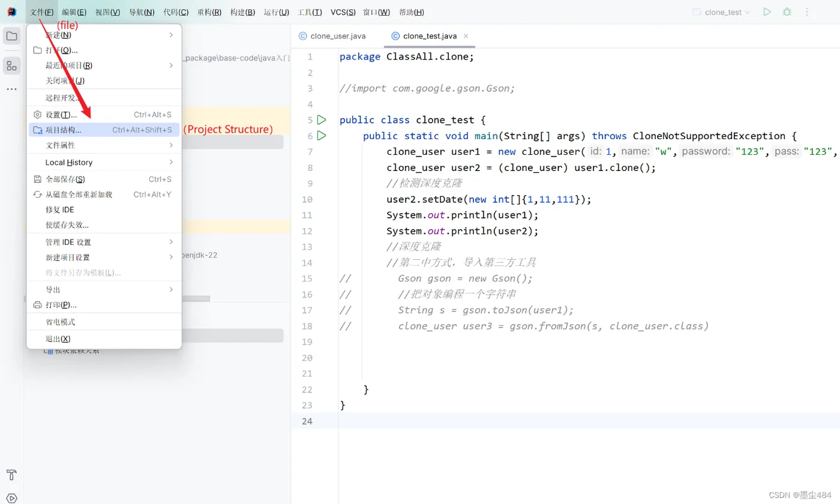Viewport: 840px width, 504px height.
Task: Choose 修复 IDE menu entry
Action: [x=104, y=209]
